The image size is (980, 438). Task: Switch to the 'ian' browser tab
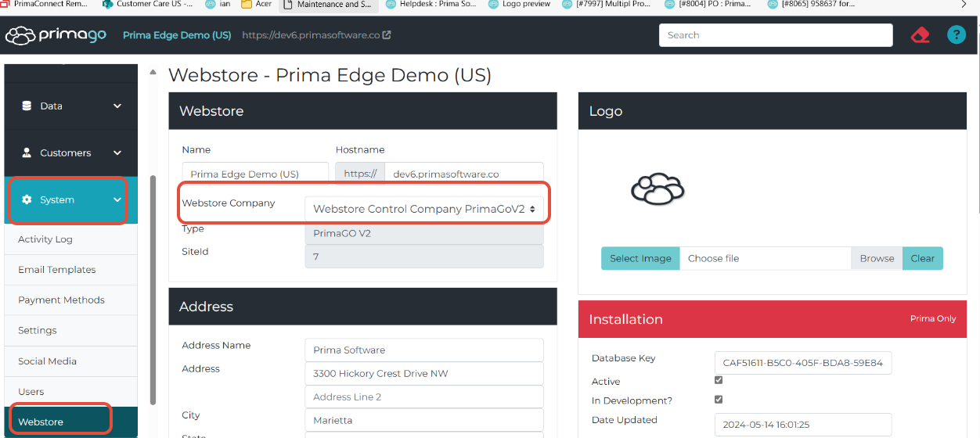click(218, 4)
